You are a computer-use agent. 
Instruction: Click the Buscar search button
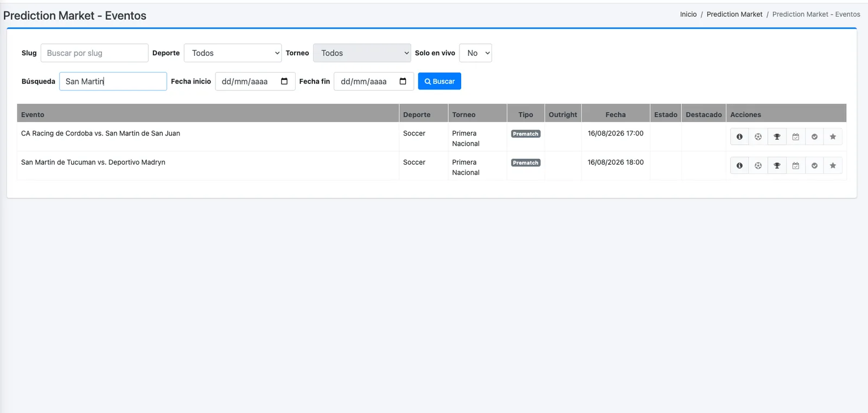point(439,81)
